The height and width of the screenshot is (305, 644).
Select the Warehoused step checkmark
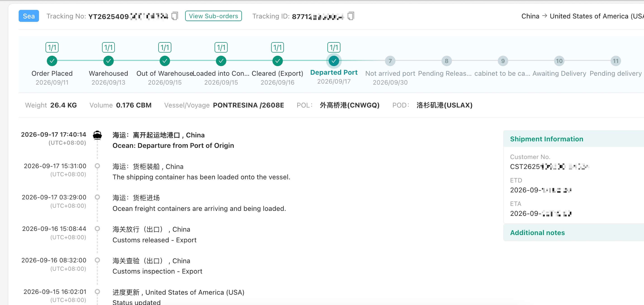pos(109,61)
